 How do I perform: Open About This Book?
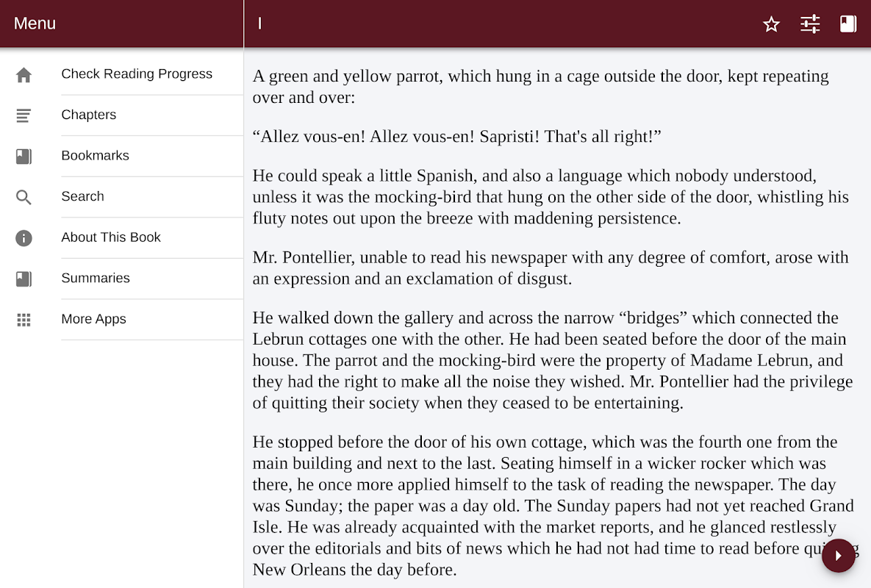[x=111, y=237]
